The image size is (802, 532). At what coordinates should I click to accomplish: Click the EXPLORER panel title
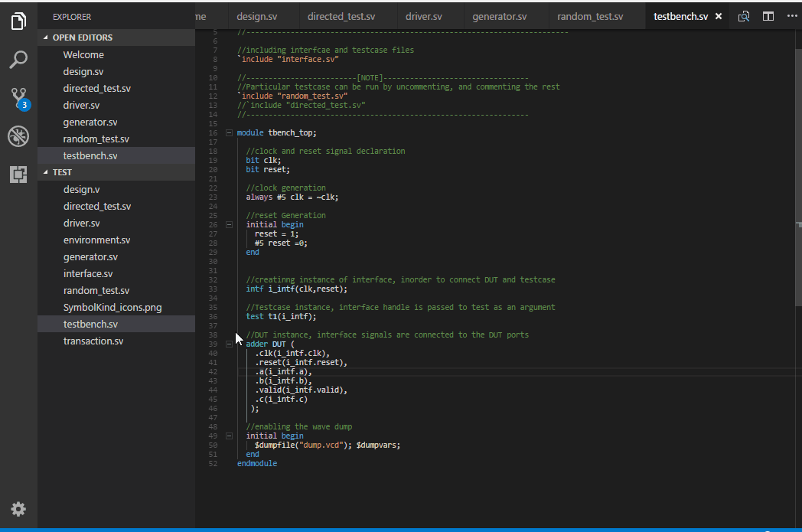(x=72, y=17)
